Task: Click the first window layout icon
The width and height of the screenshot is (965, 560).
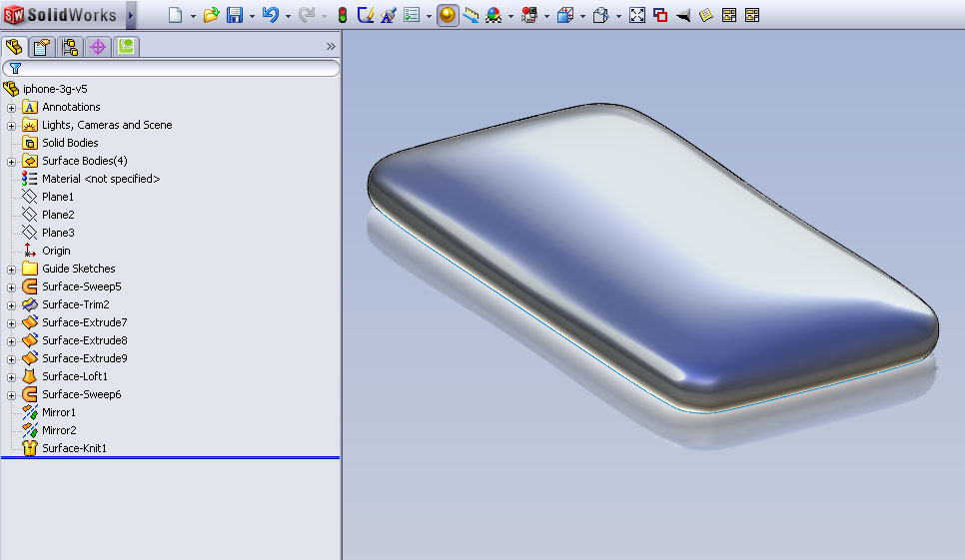Action: click(x=729, y=15)
